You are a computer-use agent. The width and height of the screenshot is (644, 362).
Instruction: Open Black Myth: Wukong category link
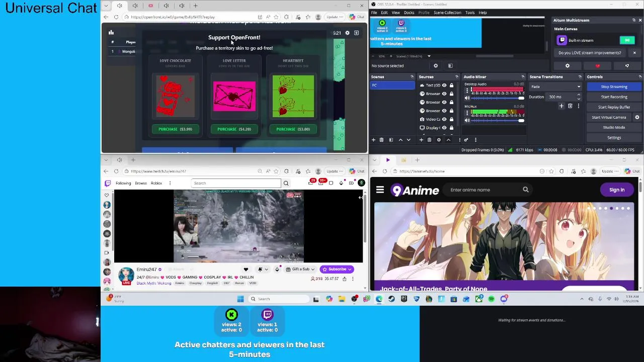(x=154, y=283)
